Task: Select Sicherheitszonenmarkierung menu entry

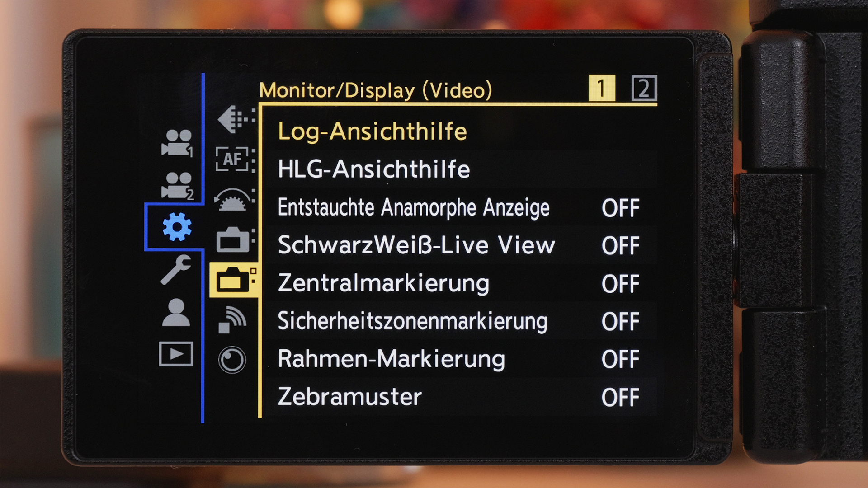Action: 460,321
